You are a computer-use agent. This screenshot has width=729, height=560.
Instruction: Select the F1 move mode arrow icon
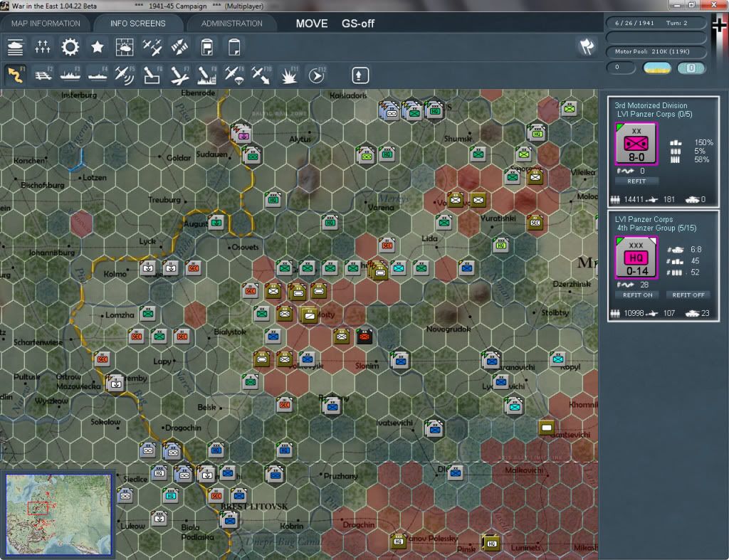pos(16,75)
